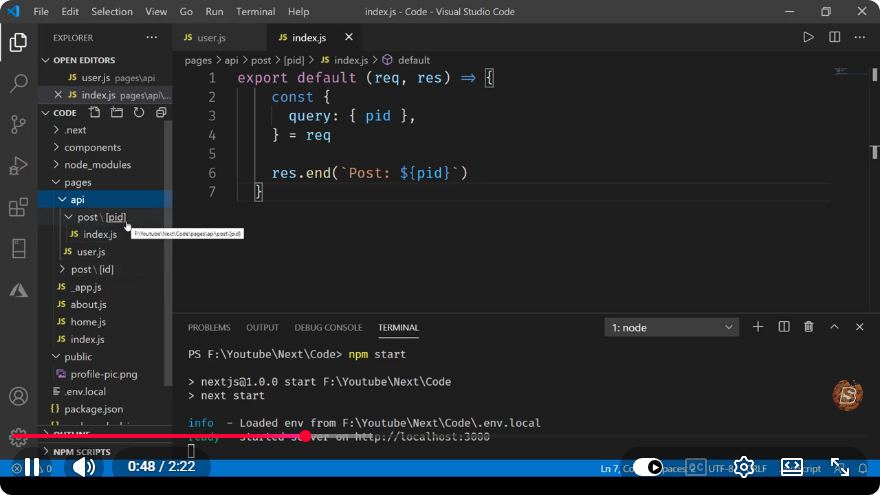This screenshot has width=880, height=495.
Task: Open the DEBUG CONSOLE panel tab
Action: tap(328, 327)
